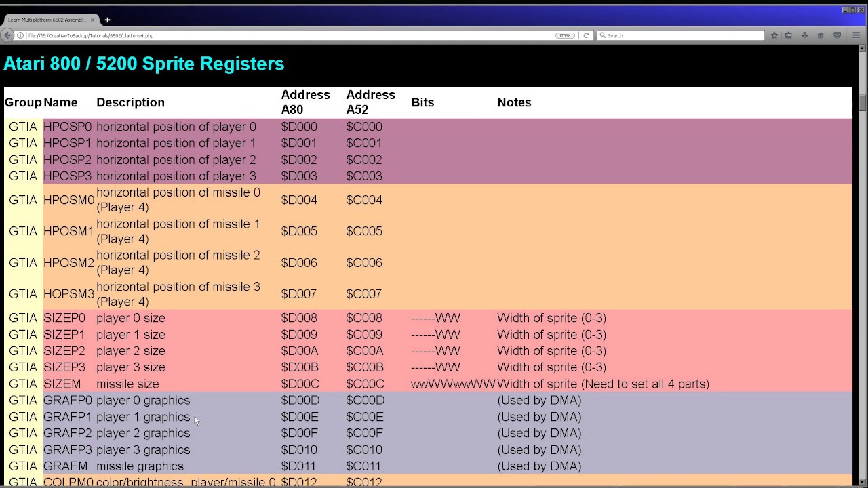
Task: Click the $D00A address cell
Action: click(x=300, y=351)
